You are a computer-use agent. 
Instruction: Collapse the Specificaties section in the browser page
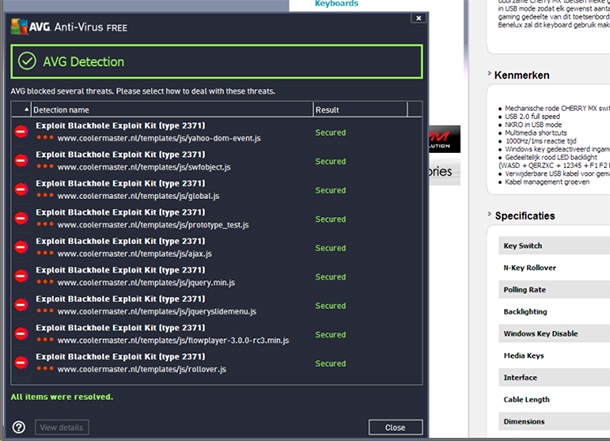click(489, 214)
